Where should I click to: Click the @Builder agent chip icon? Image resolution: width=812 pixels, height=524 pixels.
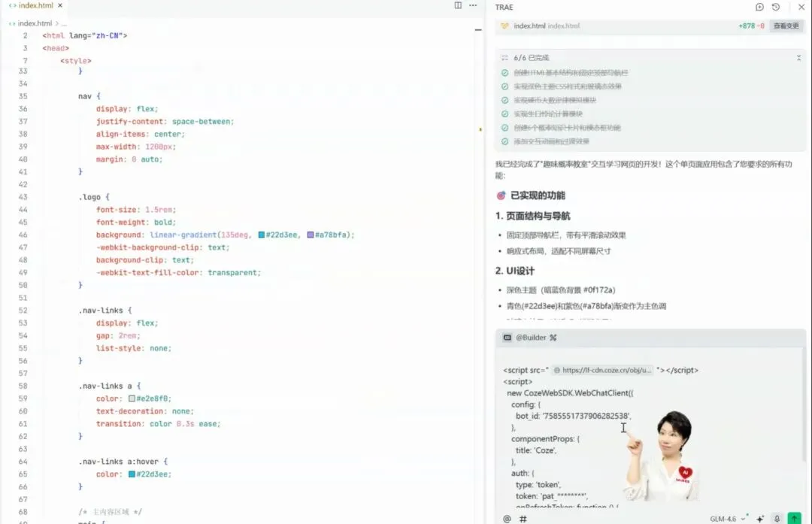pos(507,338)
